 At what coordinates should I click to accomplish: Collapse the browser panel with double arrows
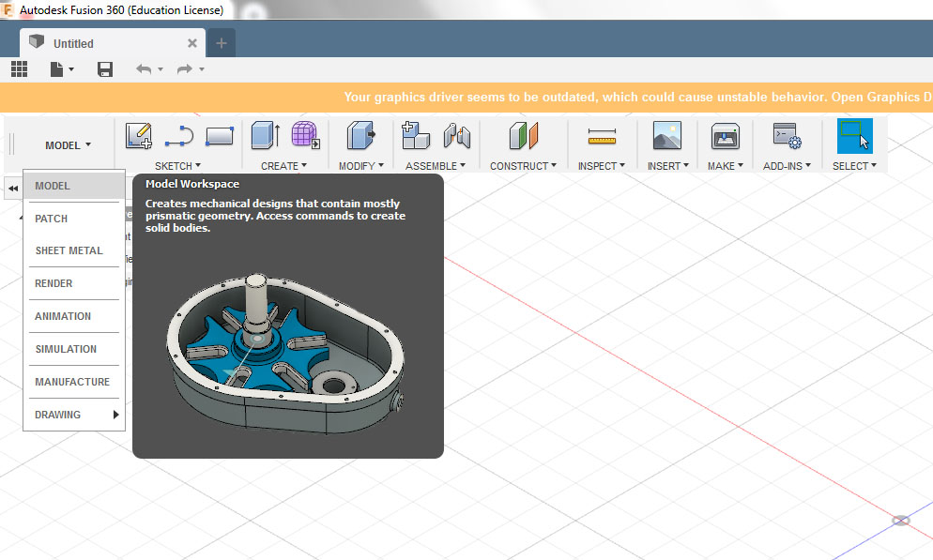tap(13, 189)
